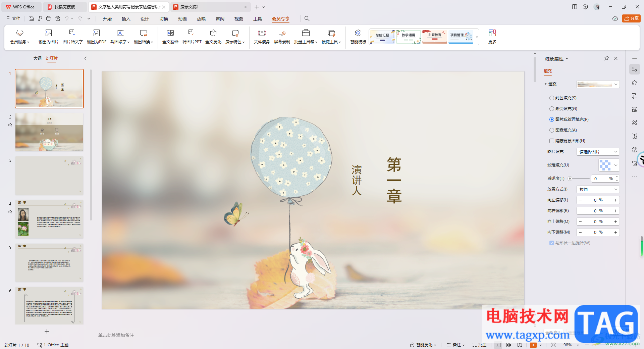Choose the 渐变填充 radio option
The width and height of the screenshot is (644, 349).
click(552, 109)
